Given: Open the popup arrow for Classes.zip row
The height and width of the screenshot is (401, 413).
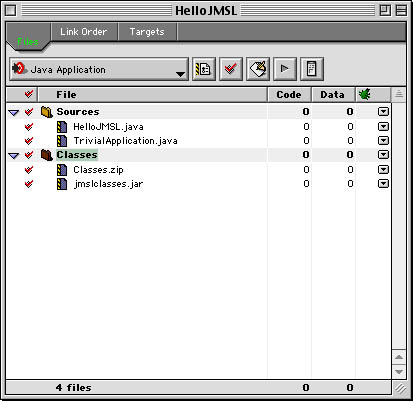Looking at the screenshot, I should 383,170.
